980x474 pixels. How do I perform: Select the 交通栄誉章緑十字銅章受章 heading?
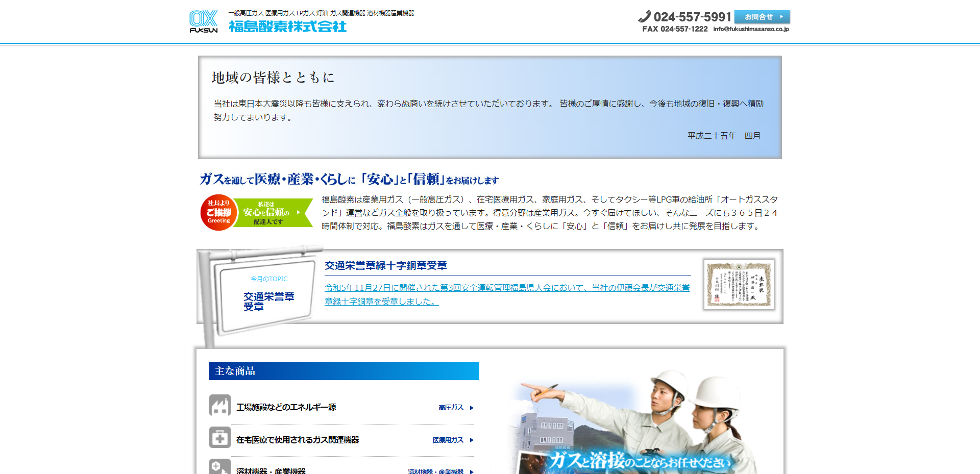[x=386, y=265]
